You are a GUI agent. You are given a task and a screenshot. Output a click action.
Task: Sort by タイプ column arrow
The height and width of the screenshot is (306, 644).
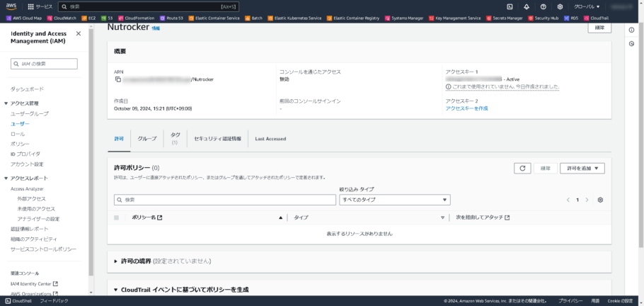(x=443, y=217)
